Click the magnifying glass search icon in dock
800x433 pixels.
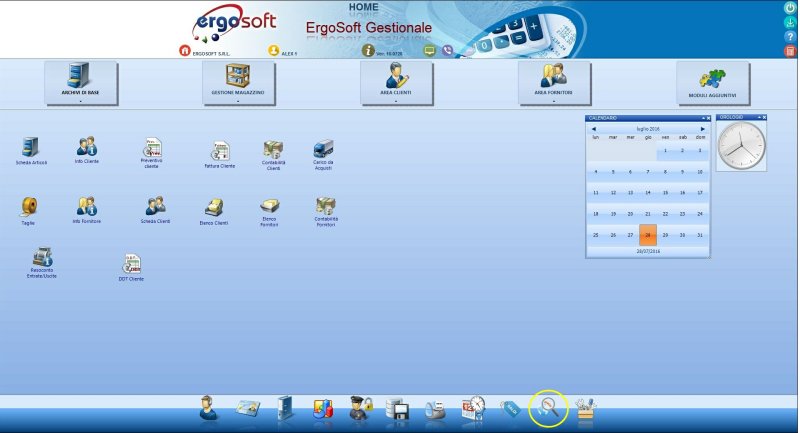coord(548,409)
